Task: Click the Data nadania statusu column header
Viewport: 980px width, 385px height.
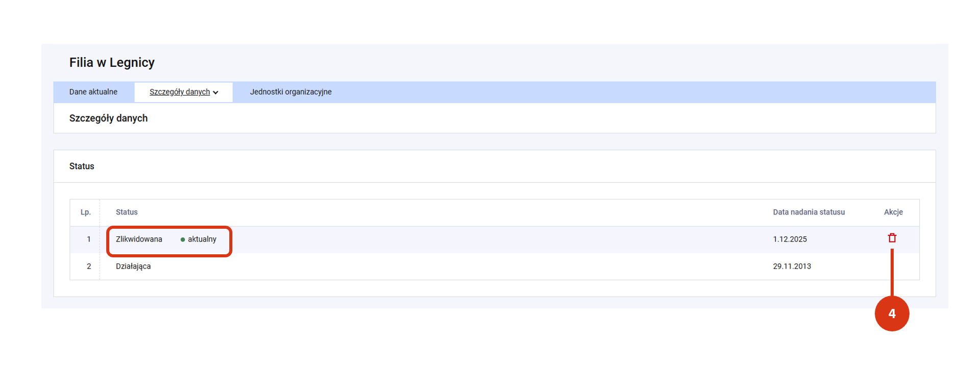Action: coord(808,212)
